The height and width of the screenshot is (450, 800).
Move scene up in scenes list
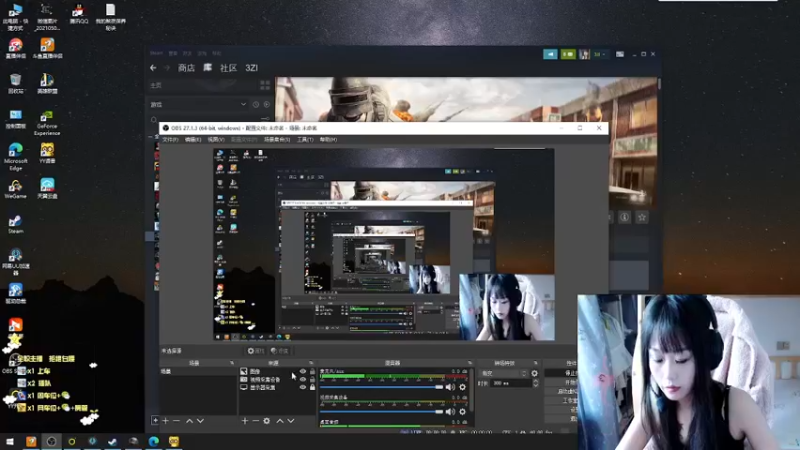point(189,421)
